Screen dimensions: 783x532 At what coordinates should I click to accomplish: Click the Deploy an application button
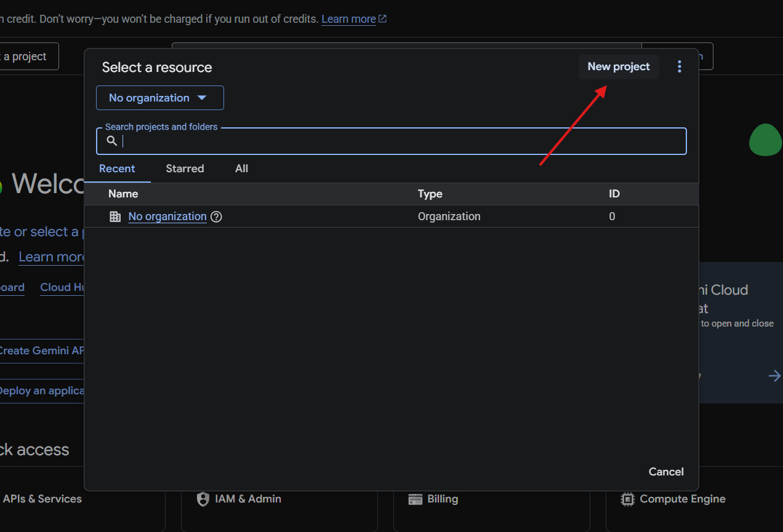click(42, 391)
